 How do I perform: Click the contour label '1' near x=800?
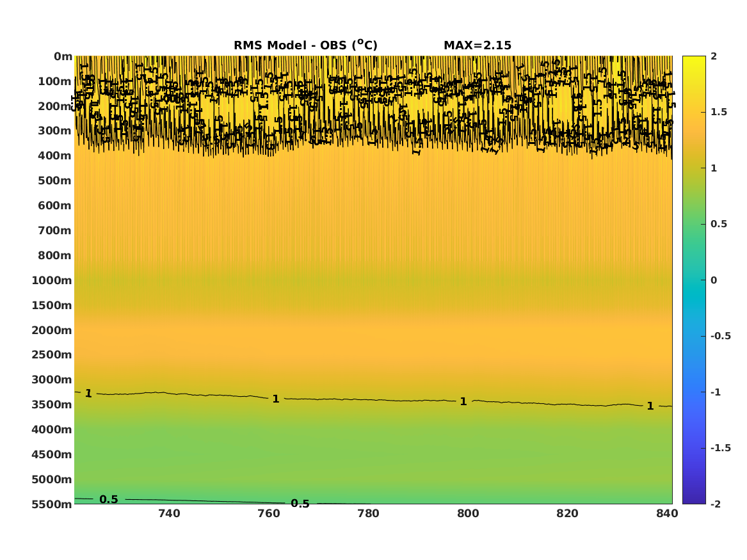463,402
